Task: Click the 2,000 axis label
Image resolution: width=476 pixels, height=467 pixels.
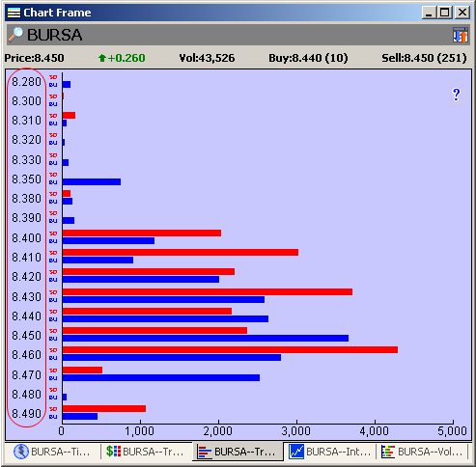Action: pos(218,431)
